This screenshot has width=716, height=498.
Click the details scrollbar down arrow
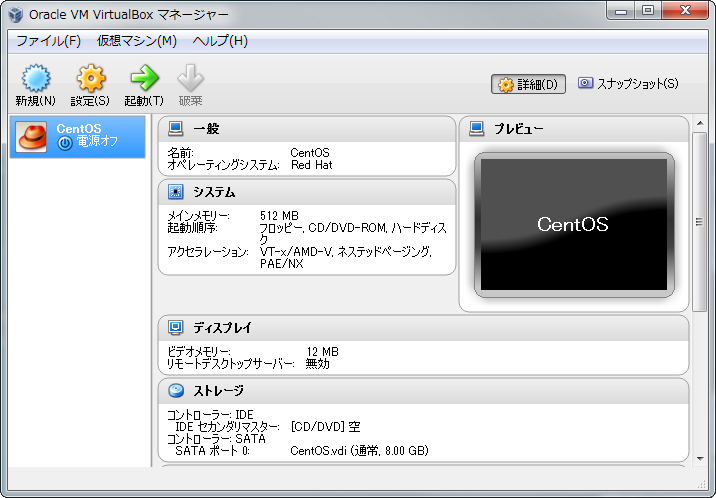(x=700, y=459)
